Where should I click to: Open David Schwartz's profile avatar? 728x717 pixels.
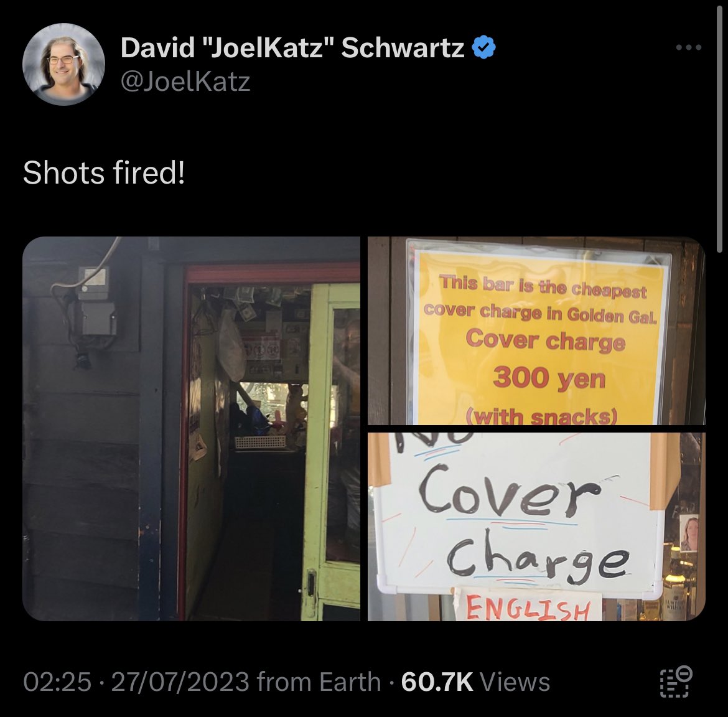[63, 64]
